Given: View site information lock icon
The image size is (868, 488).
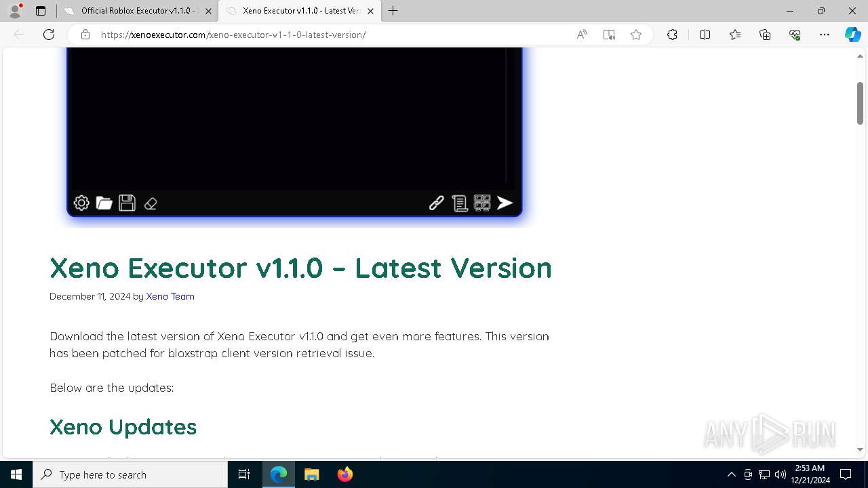Looking at the screenshot, I should pyautogui.click(x=85, y=35).
